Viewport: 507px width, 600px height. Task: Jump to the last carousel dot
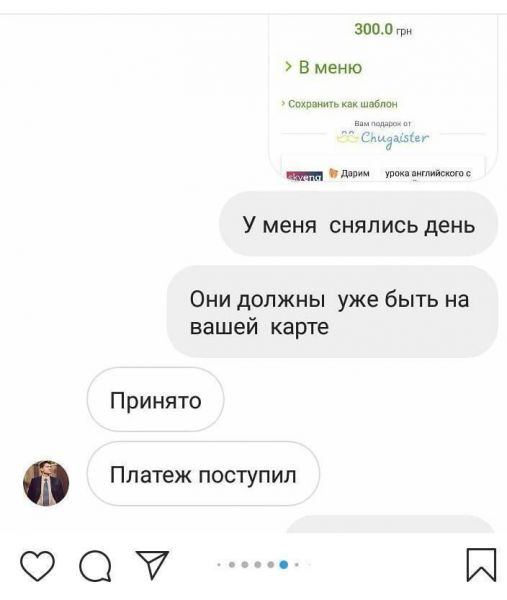(x=309, y=564)
